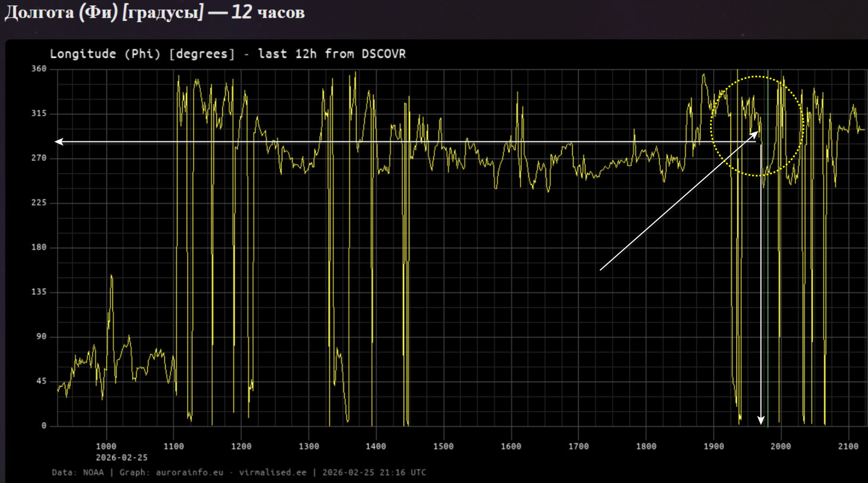Click the virmalised.ee text in the footer
This screenshot has height=483, width=868.
tap(272, 473)
